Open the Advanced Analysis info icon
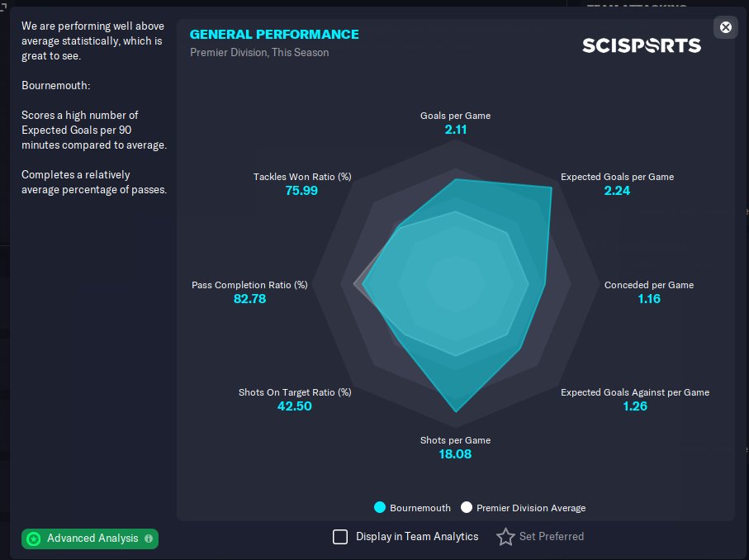The width and height of the screenshot is (749, 560). [x=149, y=539]
